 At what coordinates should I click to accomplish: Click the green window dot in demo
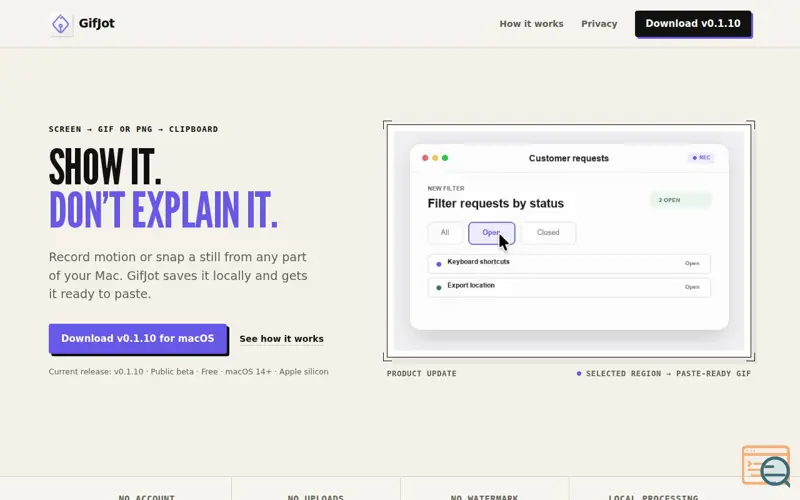445,158
